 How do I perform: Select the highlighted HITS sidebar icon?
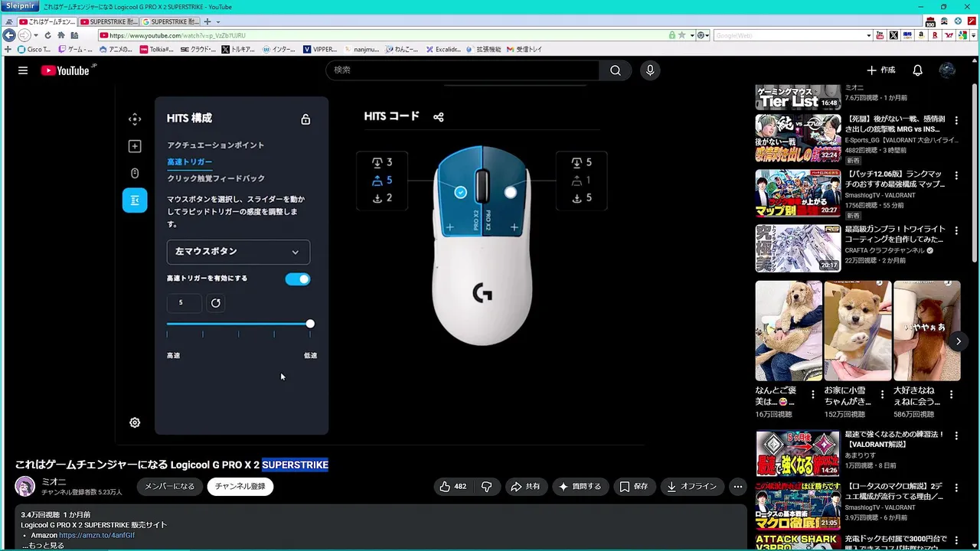[x=135, y=200]
